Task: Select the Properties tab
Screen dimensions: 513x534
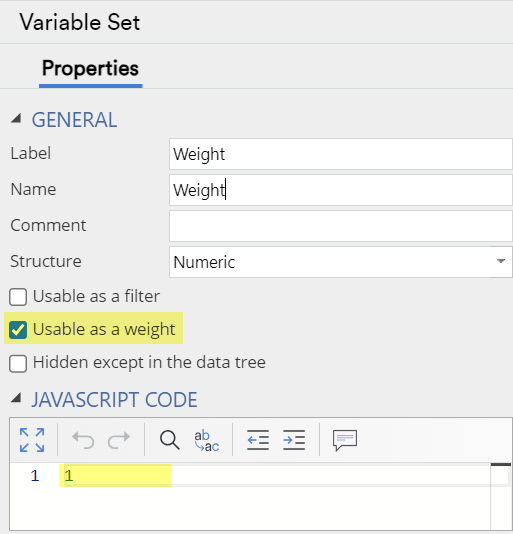Action: [x=90, y=68]
